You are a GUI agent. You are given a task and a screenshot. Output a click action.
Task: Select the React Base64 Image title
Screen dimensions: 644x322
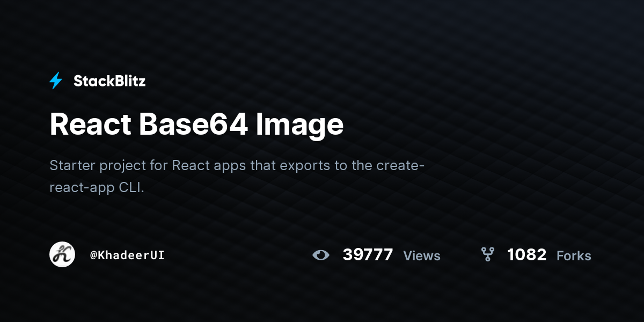[196, 125]
